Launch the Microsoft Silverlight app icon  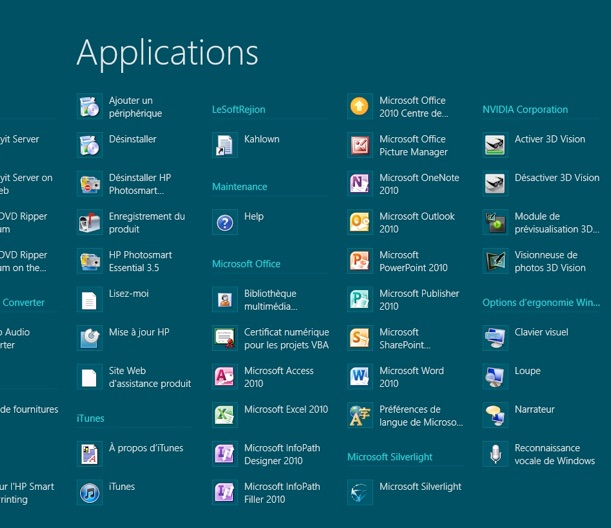pos(360,493)
